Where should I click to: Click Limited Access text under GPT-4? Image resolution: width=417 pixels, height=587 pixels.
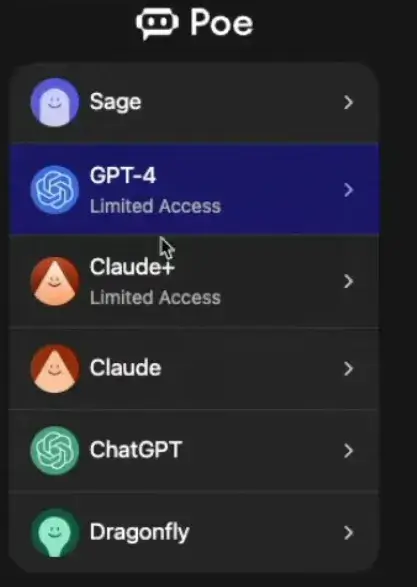(155, 206)
